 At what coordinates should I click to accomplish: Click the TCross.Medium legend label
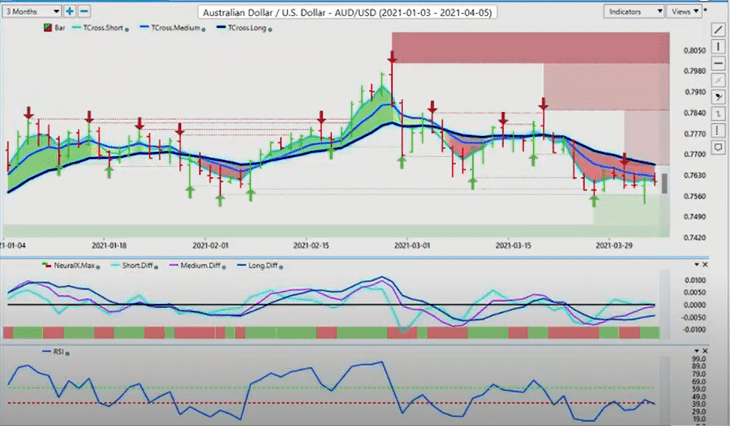[x=175, y=28]
